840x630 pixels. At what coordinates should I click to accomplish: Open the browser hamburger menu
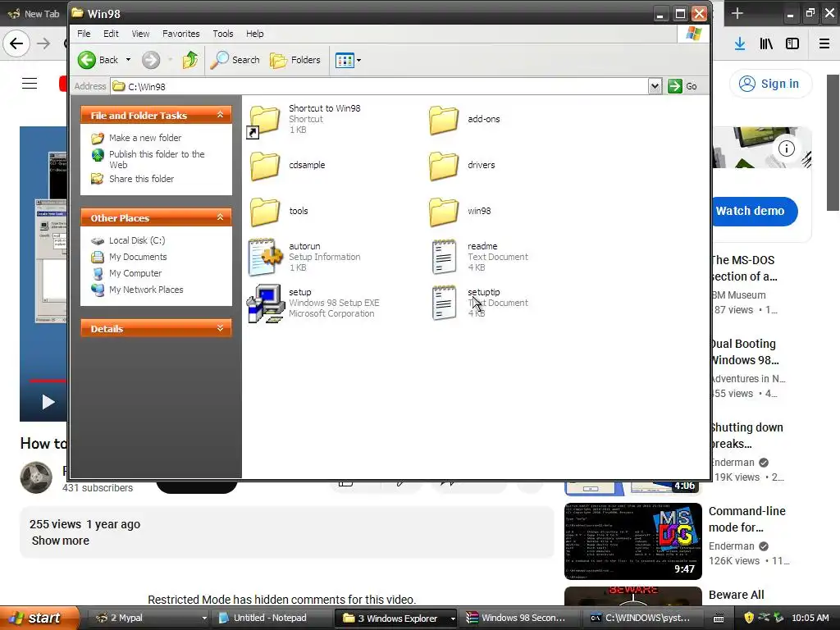point(824,43)
